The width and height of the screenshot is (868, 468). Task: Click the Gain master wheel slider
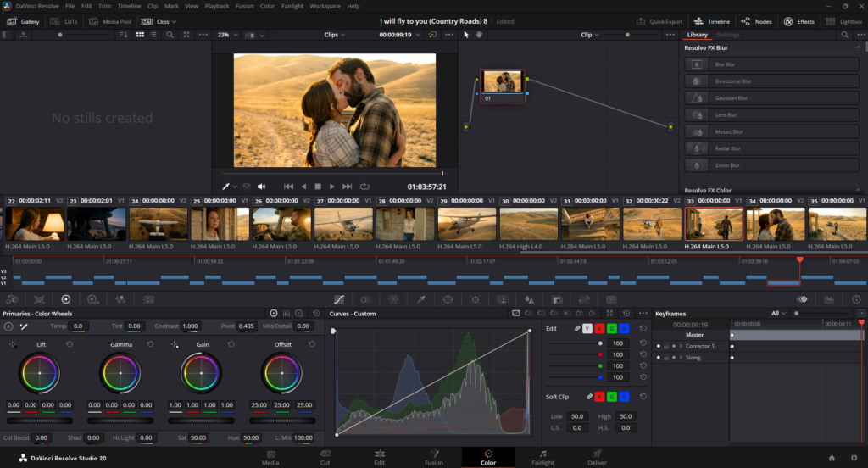(201, 421)
